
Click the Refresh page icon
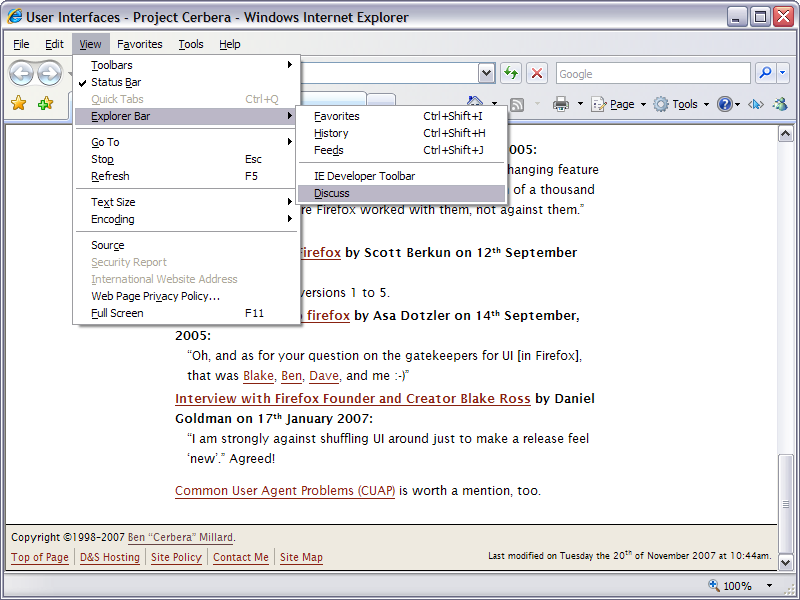[x=511, y=73]
